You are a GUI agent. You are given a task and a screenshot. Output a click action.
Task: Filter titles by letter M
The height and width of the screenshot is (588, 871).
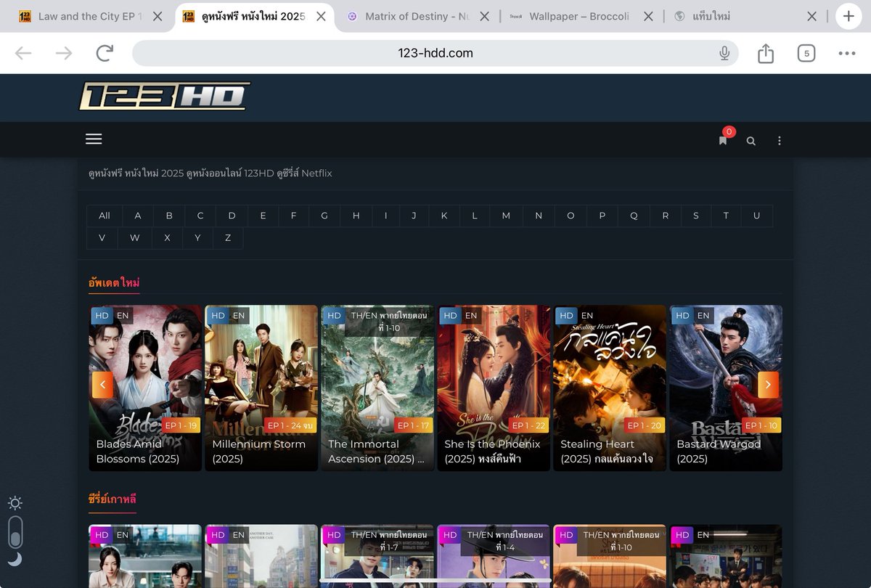[x=506, y=216]
